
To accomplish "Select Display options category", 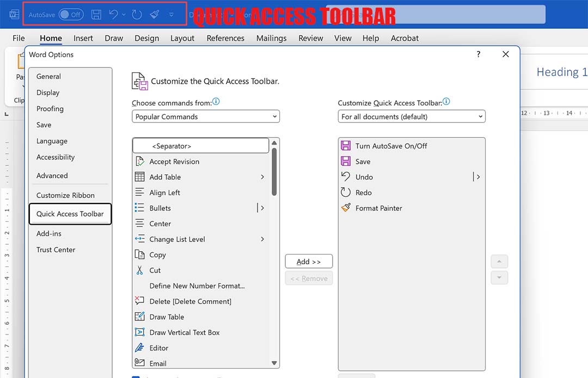I will (70, 92).
